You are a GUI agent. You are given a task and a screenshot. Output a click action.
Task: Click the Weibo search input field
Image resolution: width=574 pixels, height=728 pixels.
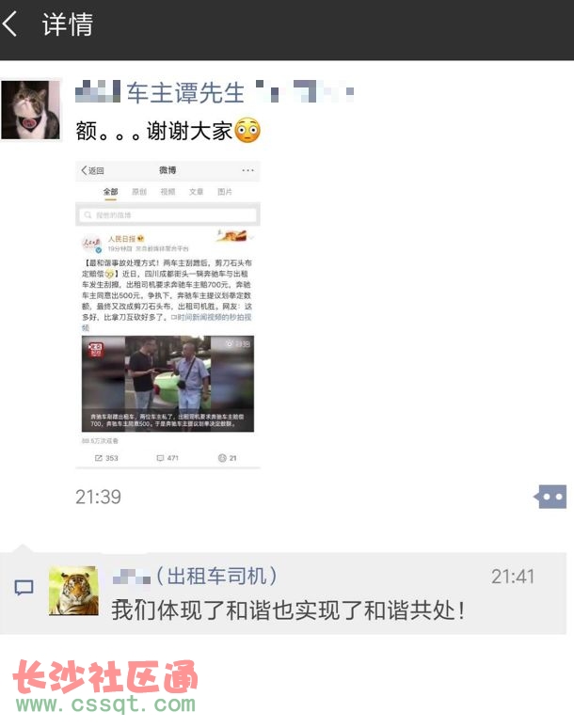coord(167,215)
